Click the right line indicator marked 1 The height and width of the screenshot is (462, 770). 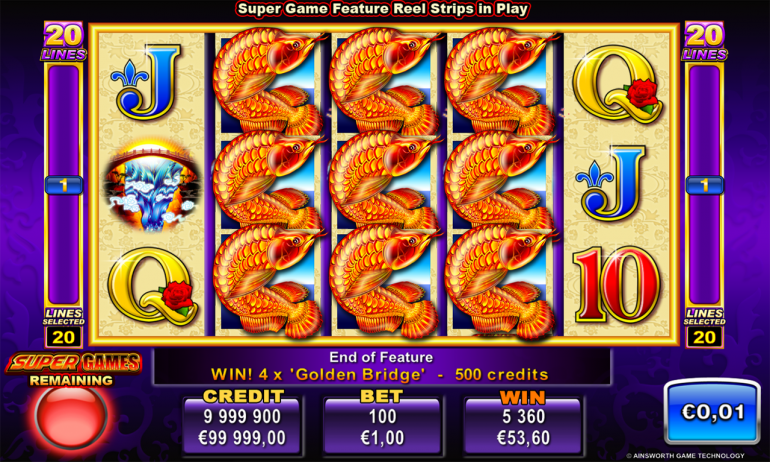pos(705,185)
